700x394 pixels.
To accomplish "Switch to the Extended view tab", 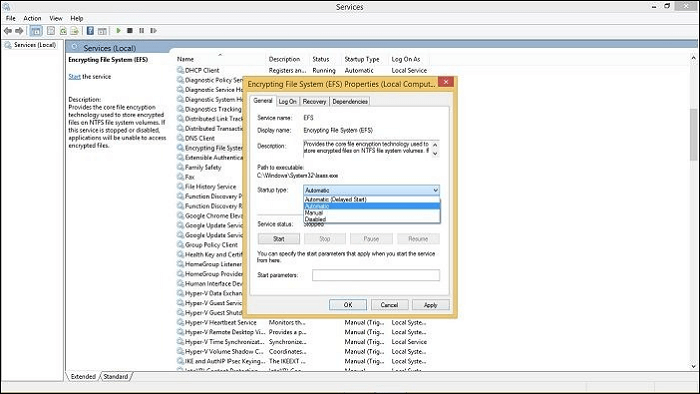I will [x=83, y=376].
